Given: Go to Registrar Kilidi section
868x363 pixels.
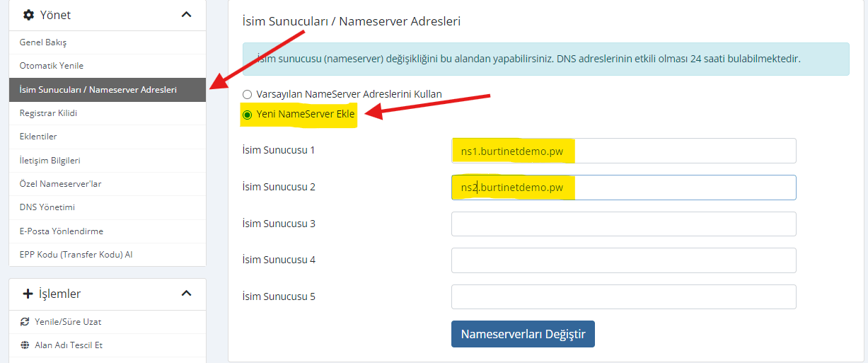Looking at the screenshot, I should (x=49, y=113).
